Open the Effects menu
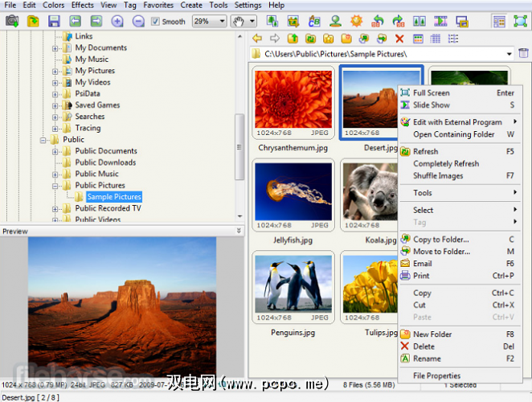This screenshot has width=532, height=402. click(x=82, y=5)
